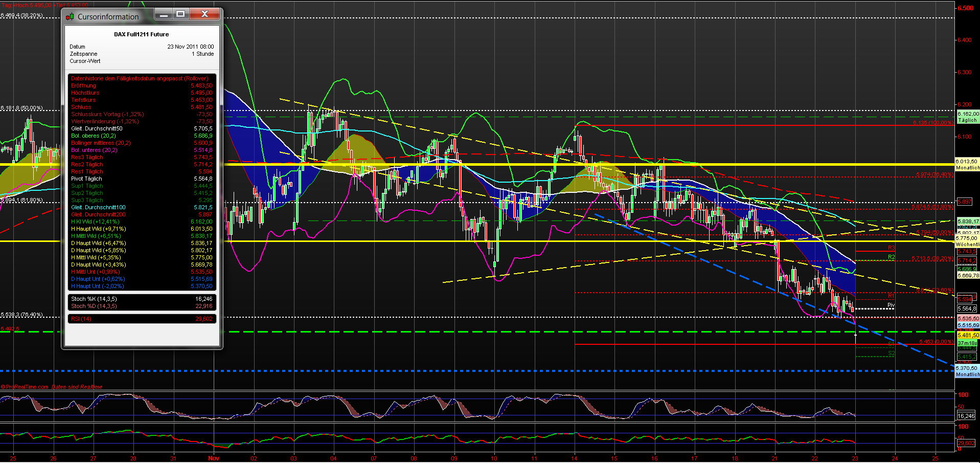Click the Nov label on the time axis

(x=214, y=458)
